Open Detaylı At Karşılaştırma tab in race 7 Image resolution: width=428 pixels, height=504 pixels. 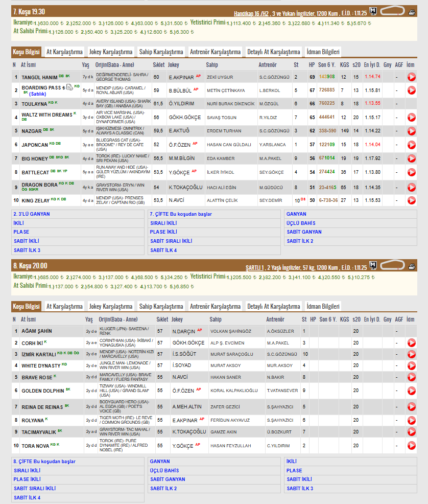click(274, 52)
